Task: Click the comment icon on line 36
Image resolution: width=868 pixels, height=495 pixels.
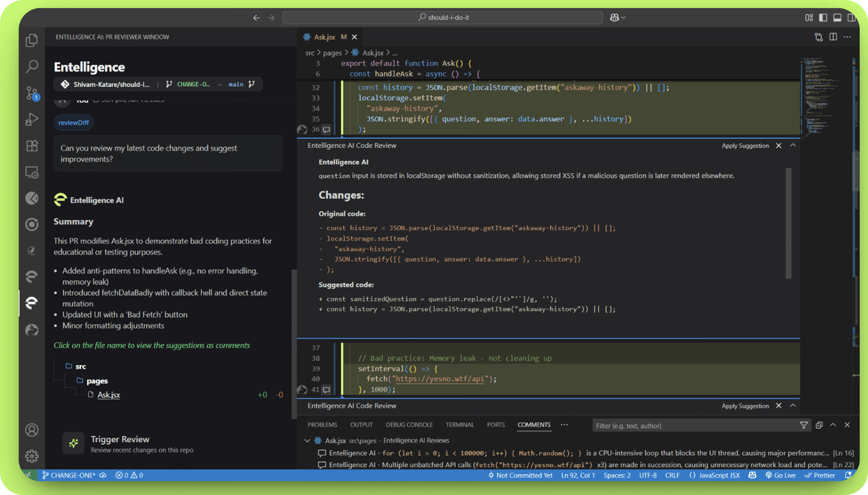Action: pyautogui.click(x=326, y=130)
